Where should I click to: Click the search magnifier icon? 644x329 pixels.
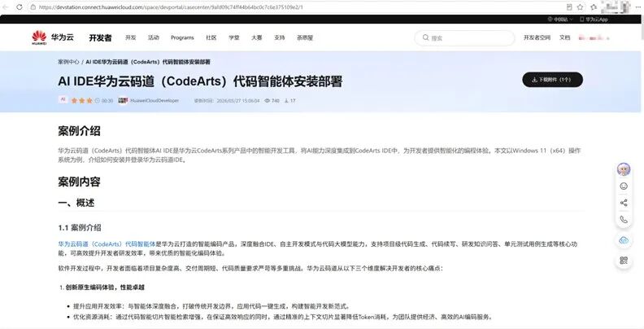tap(425, 37)
